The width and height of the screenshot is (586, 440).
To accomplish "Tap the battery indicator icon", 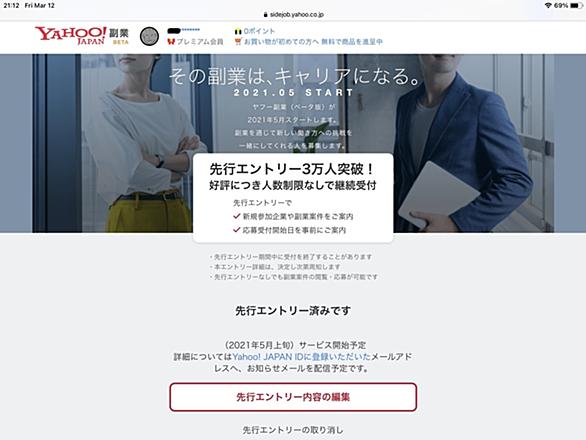I will click(576, 5).
